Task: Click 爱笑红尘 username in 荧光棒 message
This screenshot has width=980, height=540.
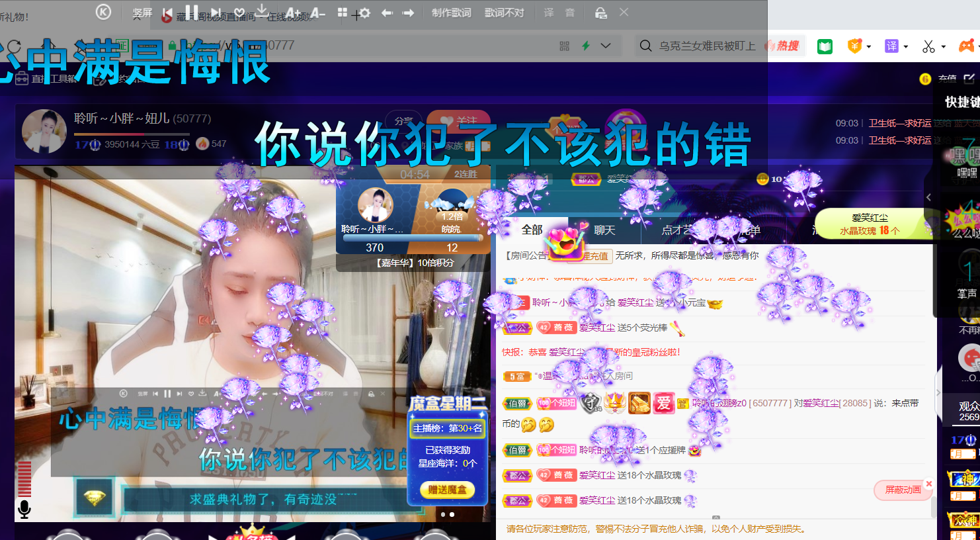Action: click(597, 328)
